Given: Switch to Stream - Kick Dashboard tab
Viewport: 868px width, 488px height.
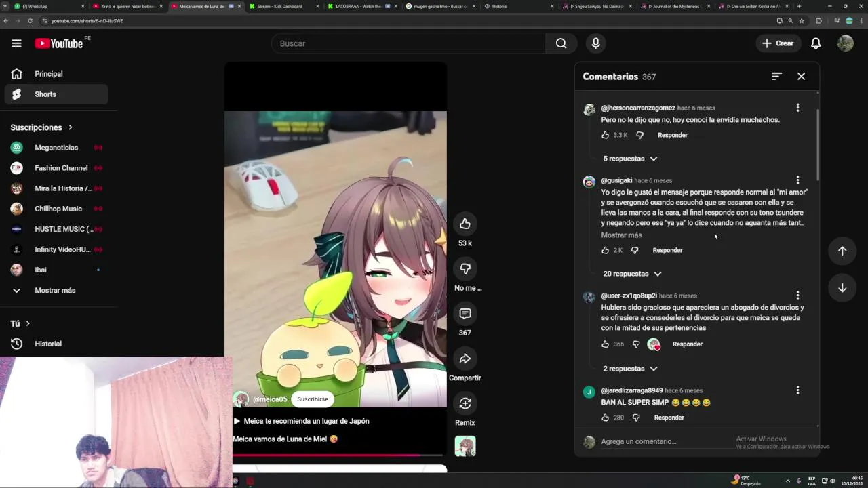Looking at the screenshot, I should pos(283,6).
